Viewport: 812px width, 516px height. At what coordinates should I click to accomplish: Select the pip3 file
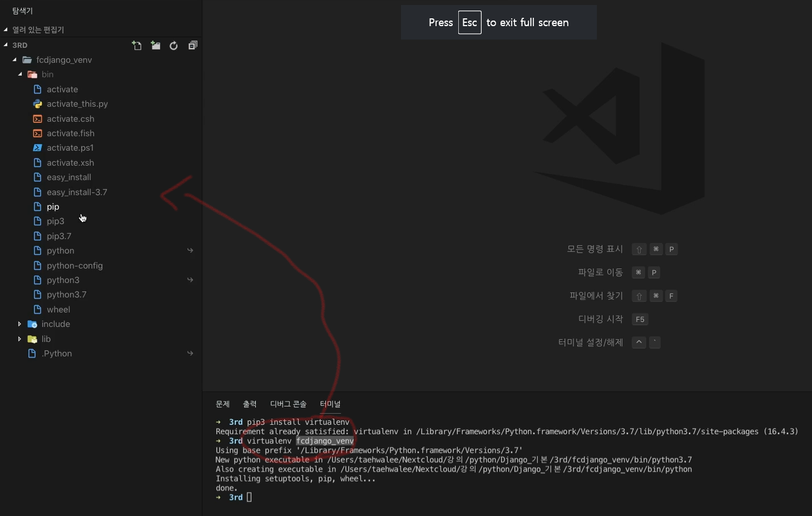click(x=56, y=221)
